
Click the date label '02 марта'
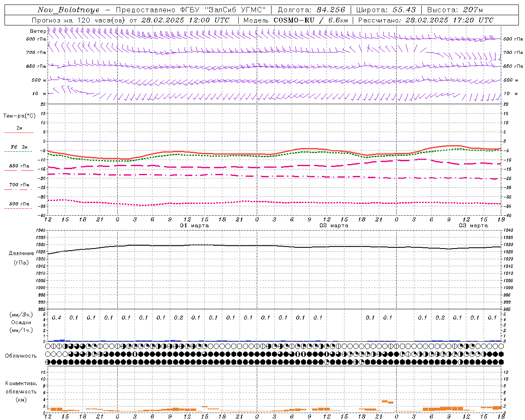334,226
